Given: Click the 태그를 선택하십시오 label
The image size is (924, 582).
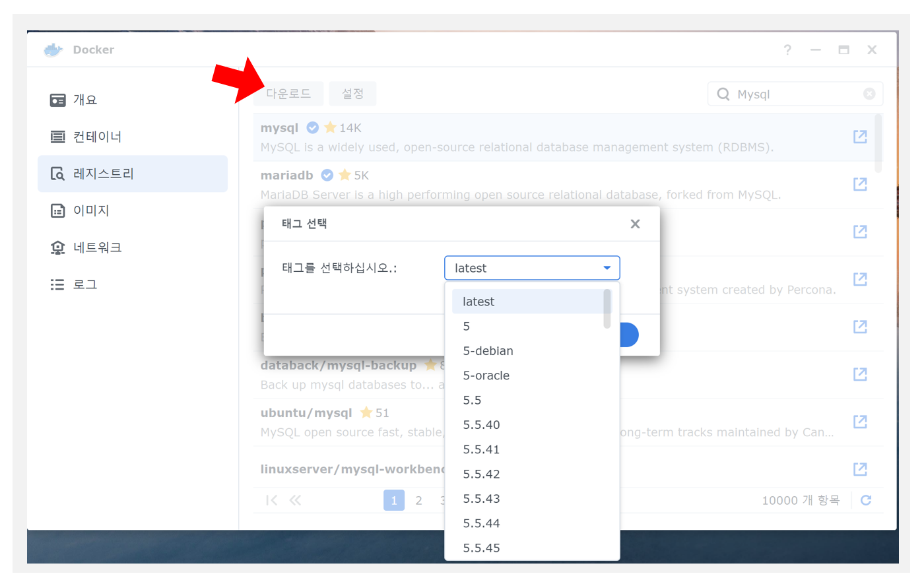Looking at the screenshot, I should 339,268.
